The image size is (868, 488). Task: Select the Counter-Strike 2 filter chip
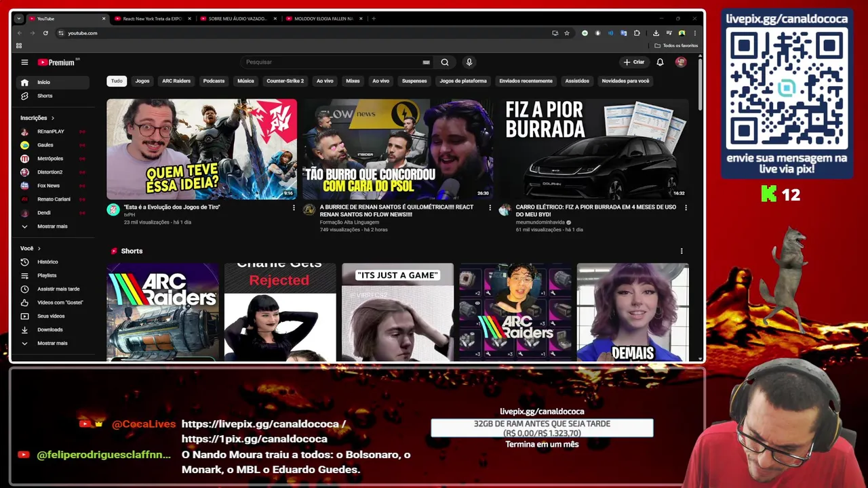pos(285,81)
